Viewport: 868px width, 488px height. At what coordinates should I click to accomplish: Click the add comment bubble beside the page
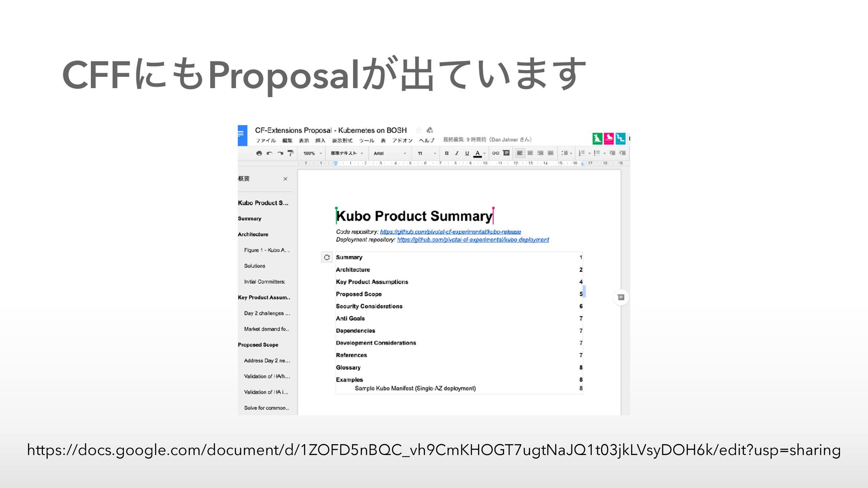click(x=621, y=297)
